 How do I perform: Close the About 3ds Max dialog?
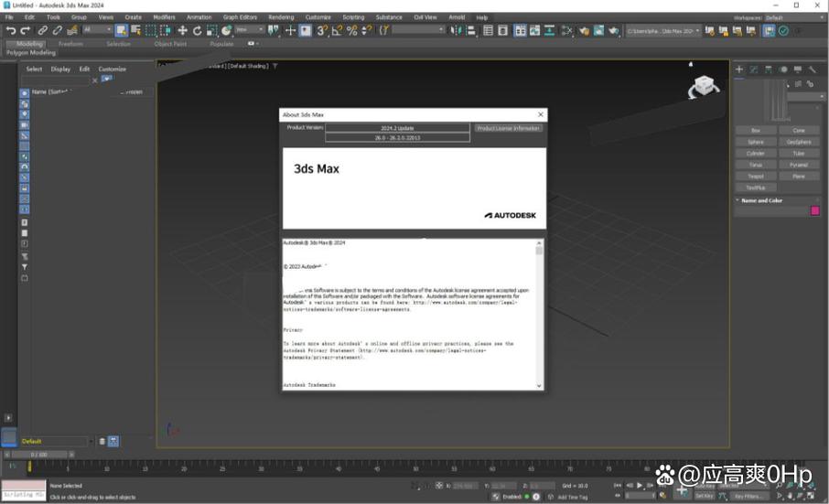[541, 114]
